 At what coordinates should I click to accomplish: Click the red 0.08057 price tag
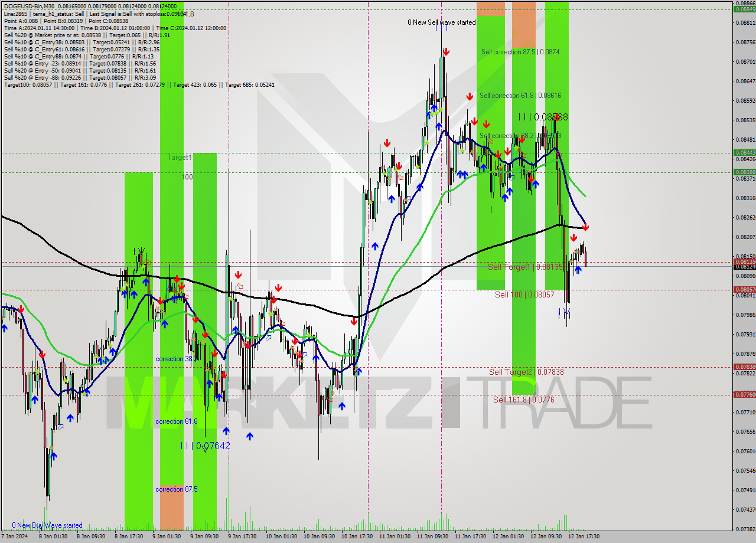click(744, 289)
